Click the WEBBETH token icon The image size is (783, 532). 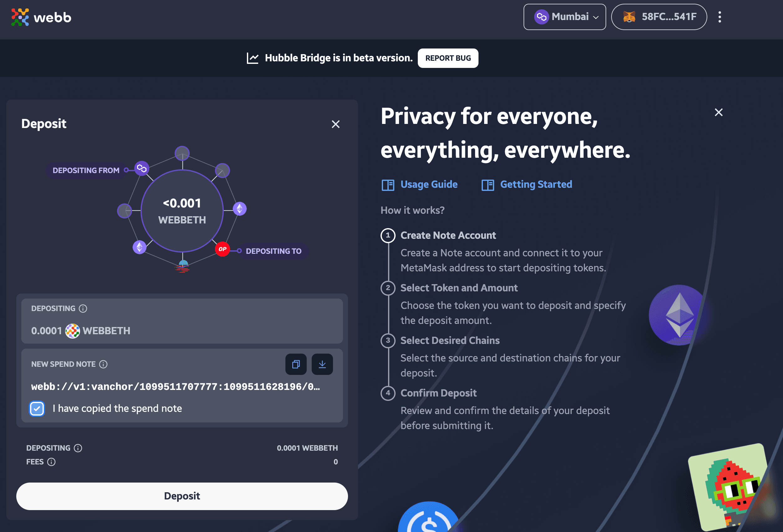(72, 331)
